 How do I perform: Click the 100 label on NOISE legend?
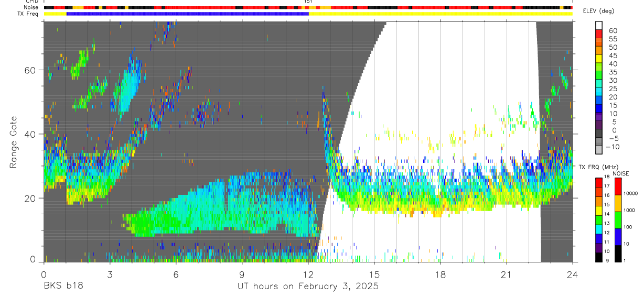click(x=628, y=227)
